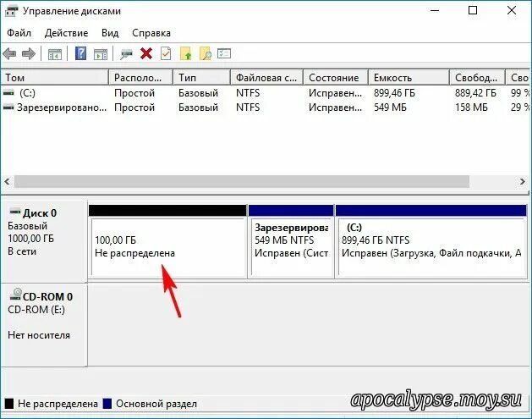Screen dimensions: 532x419
Task: Close the Управление дисками window
Action: pos(512,10)
